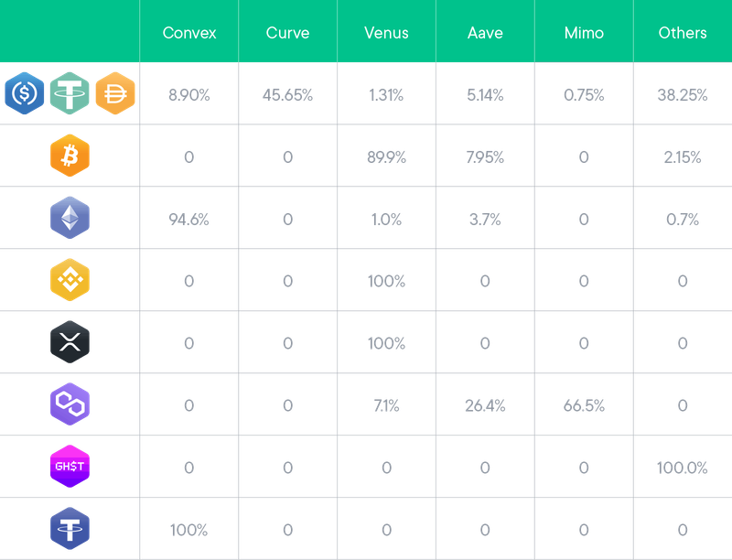Select the 7.1% Venus cell for Polygon
The height and width of the screenshot is (560, 732).
386,405
